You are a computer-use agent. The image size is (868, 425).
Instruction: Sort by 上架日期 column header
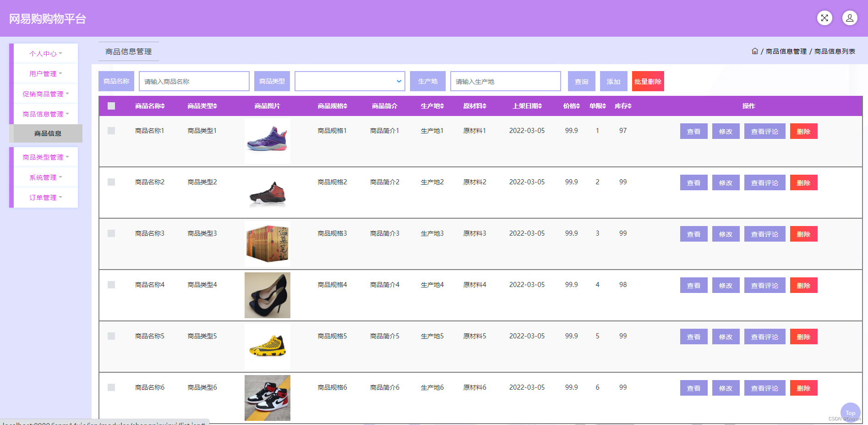pos(527,106)
